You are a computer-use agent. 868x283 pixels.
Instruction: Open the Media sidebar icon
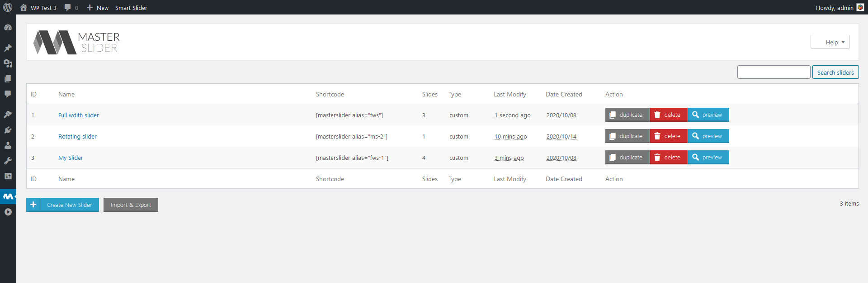(8, 63)
